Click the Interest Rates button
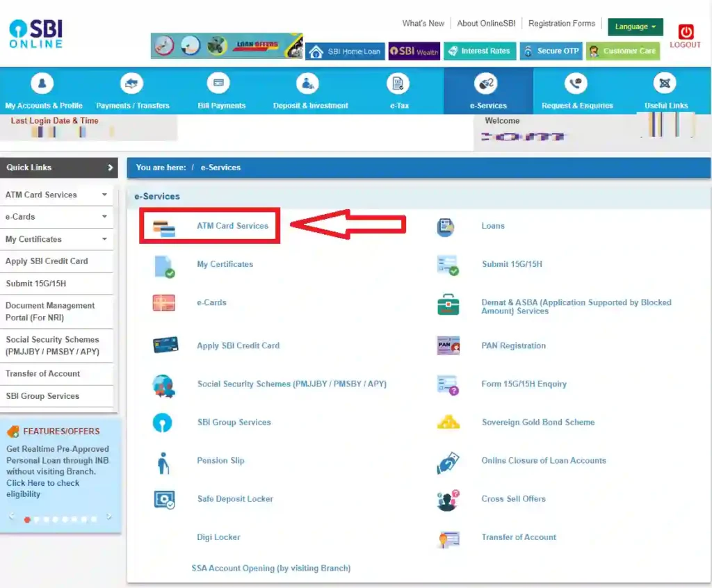712x588 pixels. (x=480, y=51)
